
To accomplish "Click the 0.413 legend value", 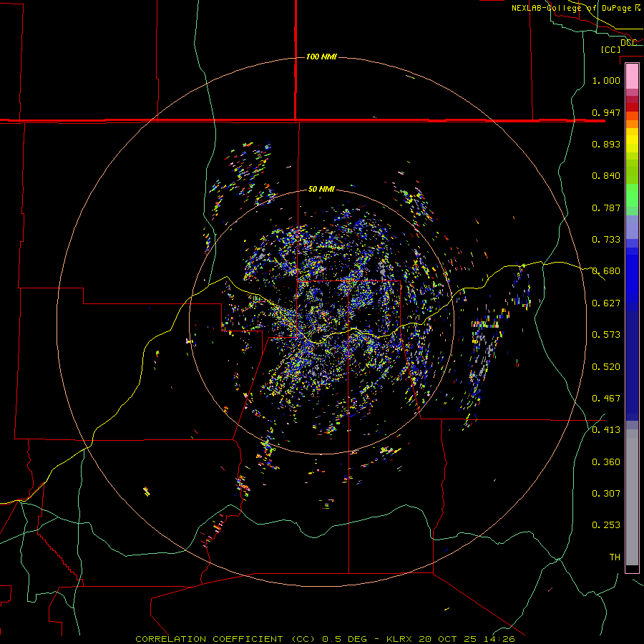I will pos(606,430).
